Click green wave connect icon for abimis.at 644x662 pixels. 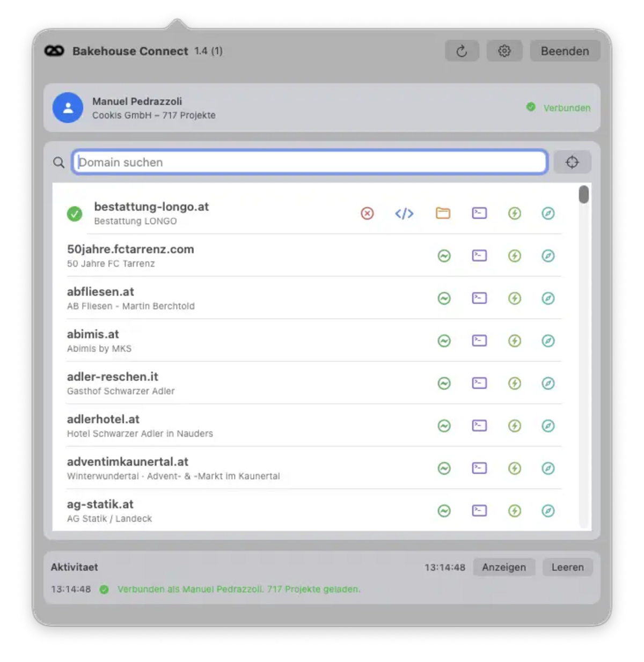(x=444, y=341)
